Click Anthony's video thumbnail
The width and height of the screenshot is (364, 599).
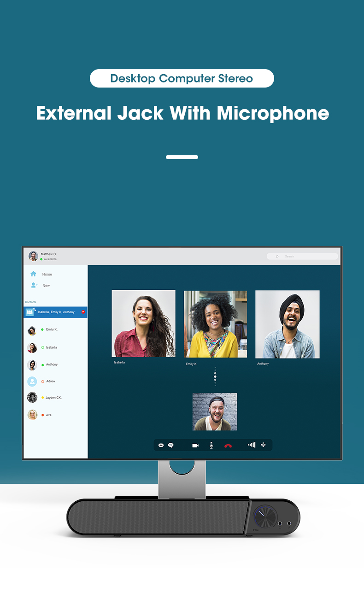click(288, 324)
